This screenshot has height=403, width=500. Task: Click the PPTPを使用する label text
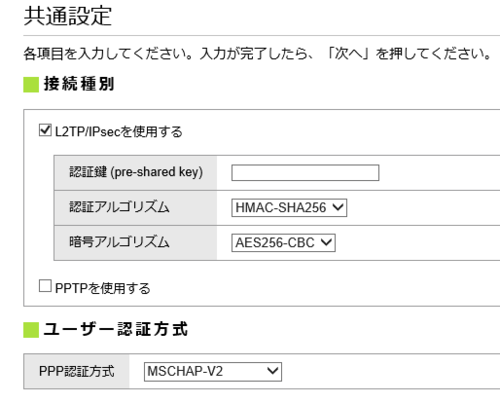click(103, 288)
